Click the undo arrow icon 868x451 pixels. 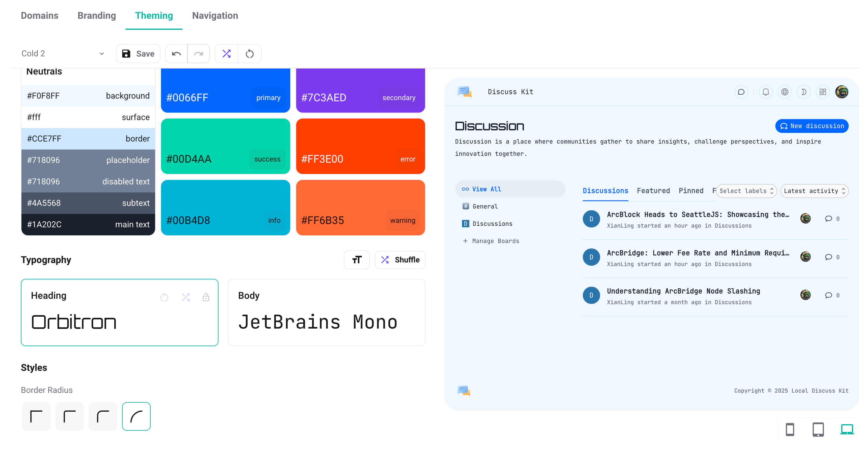pos(176,54)
